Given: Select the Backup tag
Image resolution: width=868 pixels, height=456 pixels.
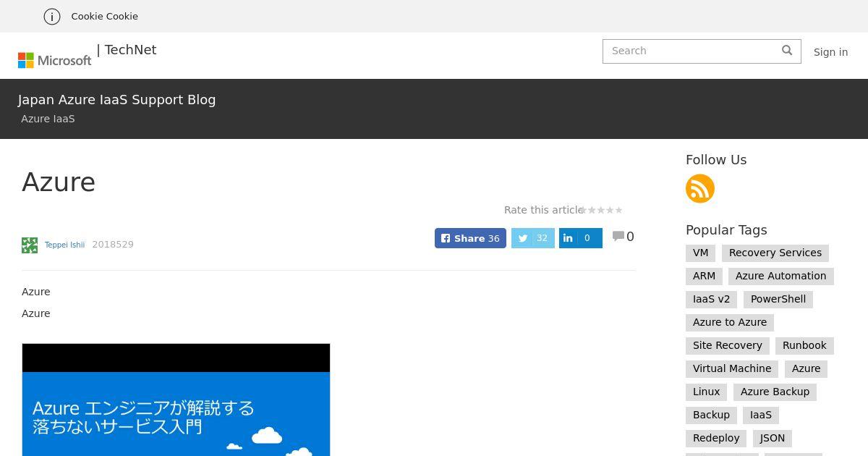Looking at the screenshot, I should [x=711, y=415].
